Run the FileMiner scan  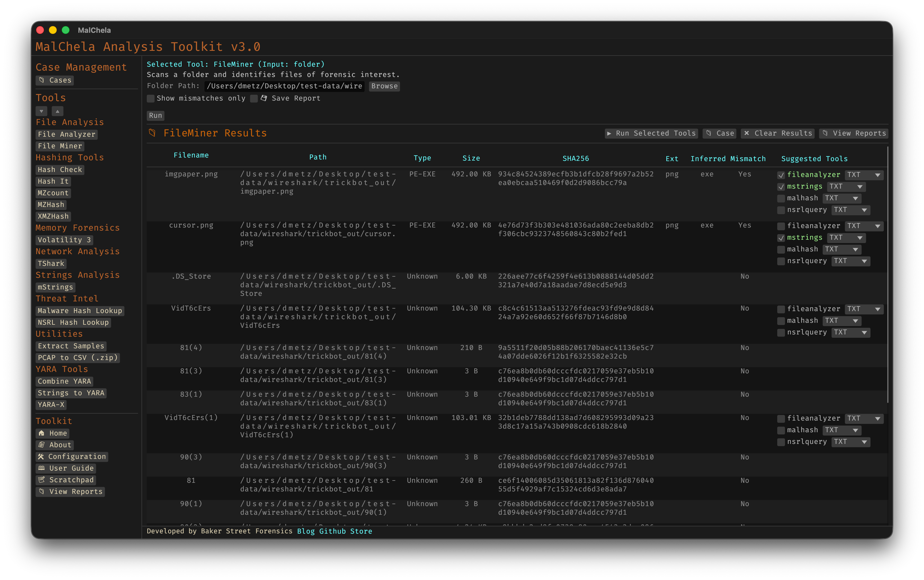[155, 115]
